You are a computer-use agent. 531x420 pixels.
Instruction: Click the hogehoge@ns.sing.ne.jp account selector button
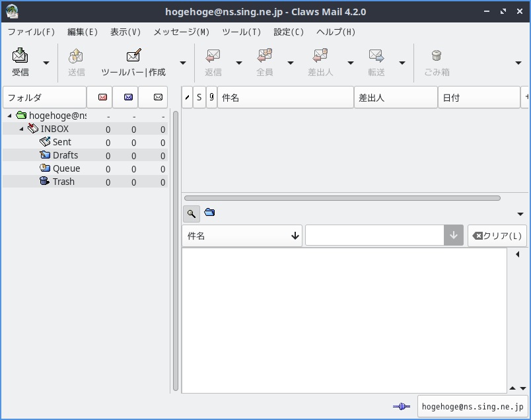[x=472, y=406]
